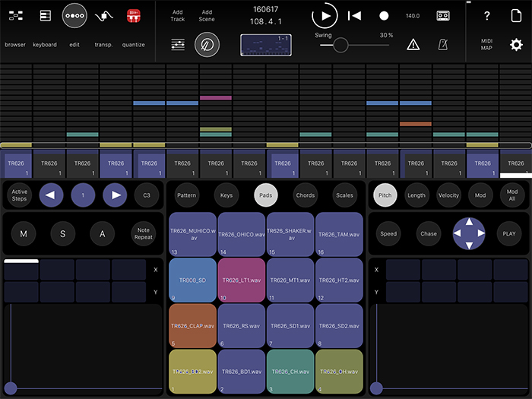Click Add Scene

point(207,16)
